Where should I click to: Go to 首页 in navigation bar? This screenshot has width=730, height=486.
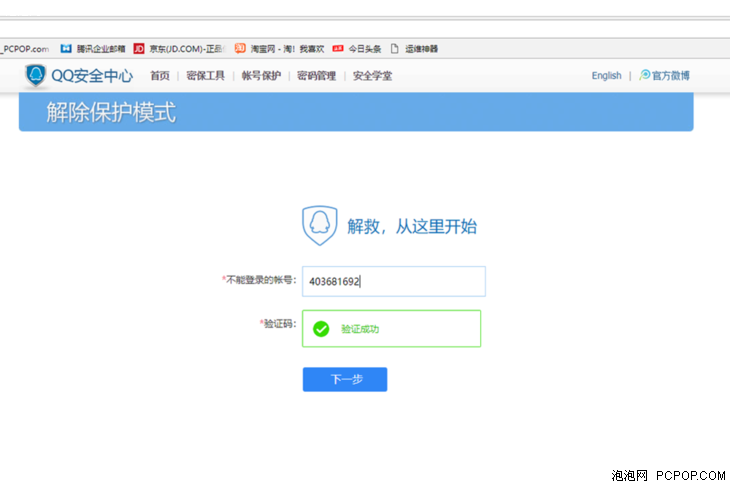click(x=160, y=76)
